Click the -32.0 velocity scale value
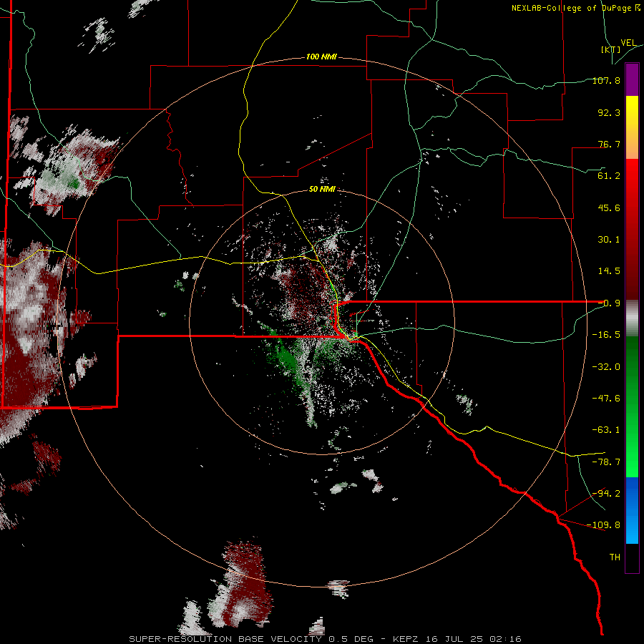 [x=606, y=367]
